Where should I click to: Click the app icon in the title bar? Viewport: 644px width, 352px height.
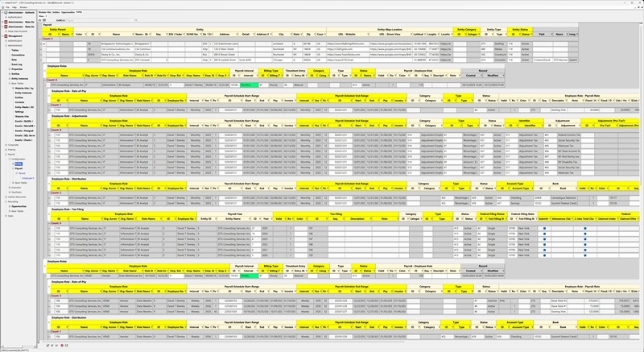(3, 2)
